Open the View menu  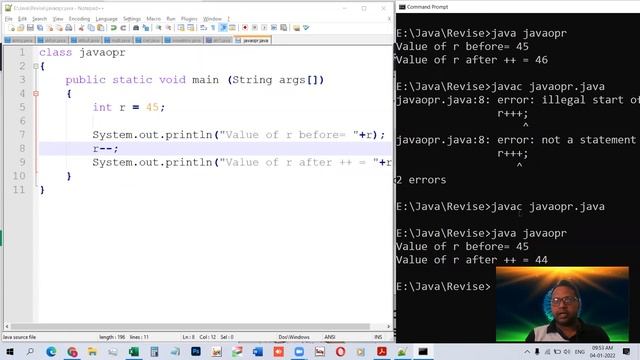(58, 19)
